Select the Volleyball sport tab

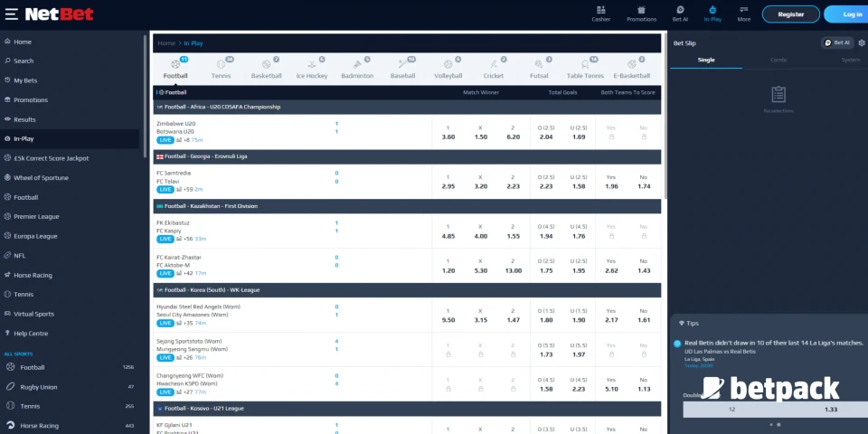tap(448, 70)
